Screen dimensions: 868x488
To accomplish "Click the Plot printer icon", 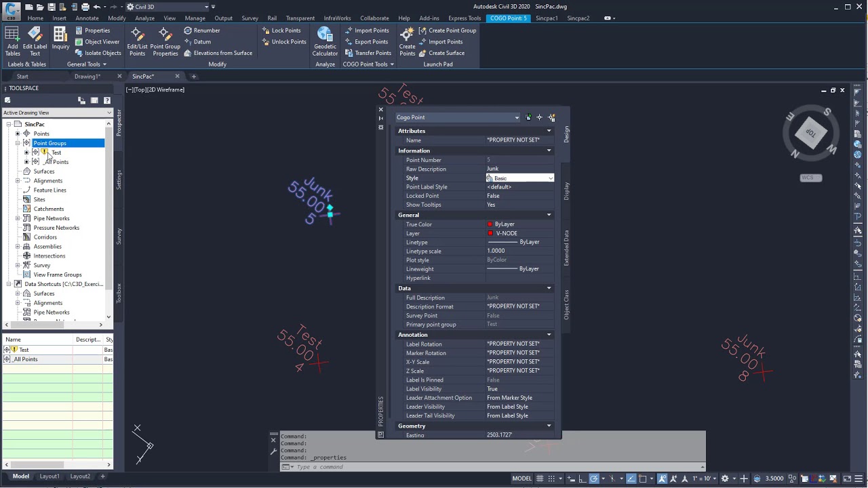I will [85, 7].
